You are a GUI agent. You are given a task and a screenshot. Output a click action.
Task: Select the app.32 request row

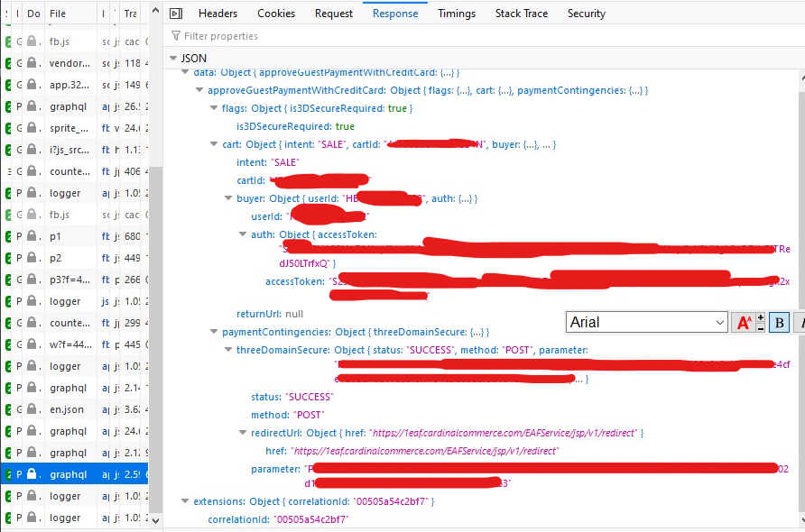pos(75,85)
